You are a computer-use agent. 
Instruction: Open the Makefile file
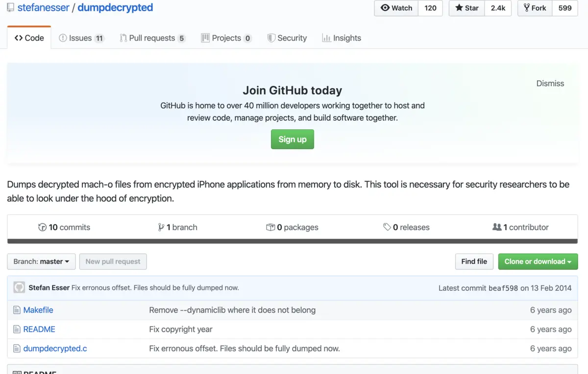click(x=38, y=310)
